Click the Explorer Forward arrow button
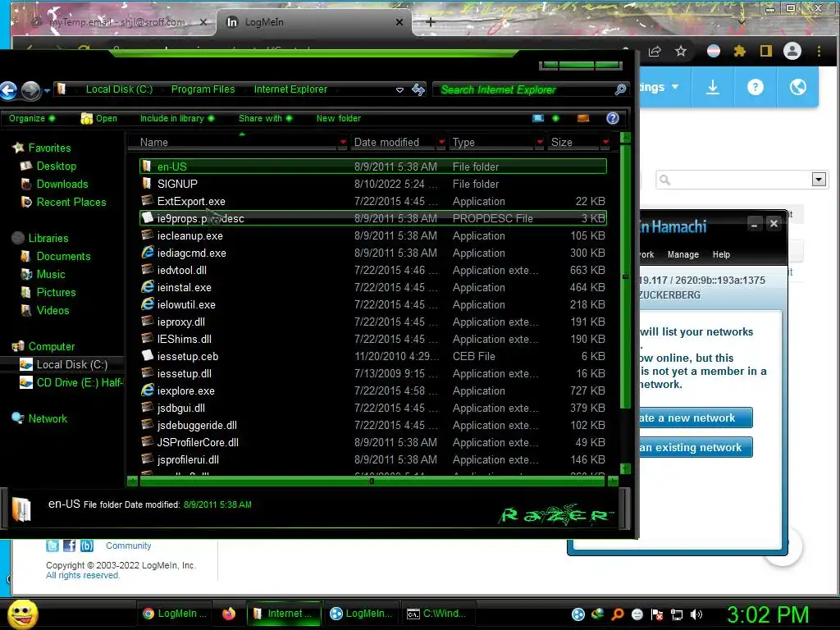840x630 pixels. point(30,90)
